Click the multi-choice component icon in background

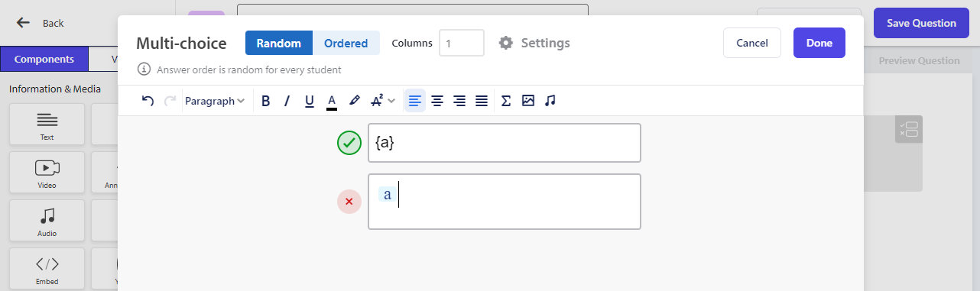(x=909, y=129)
